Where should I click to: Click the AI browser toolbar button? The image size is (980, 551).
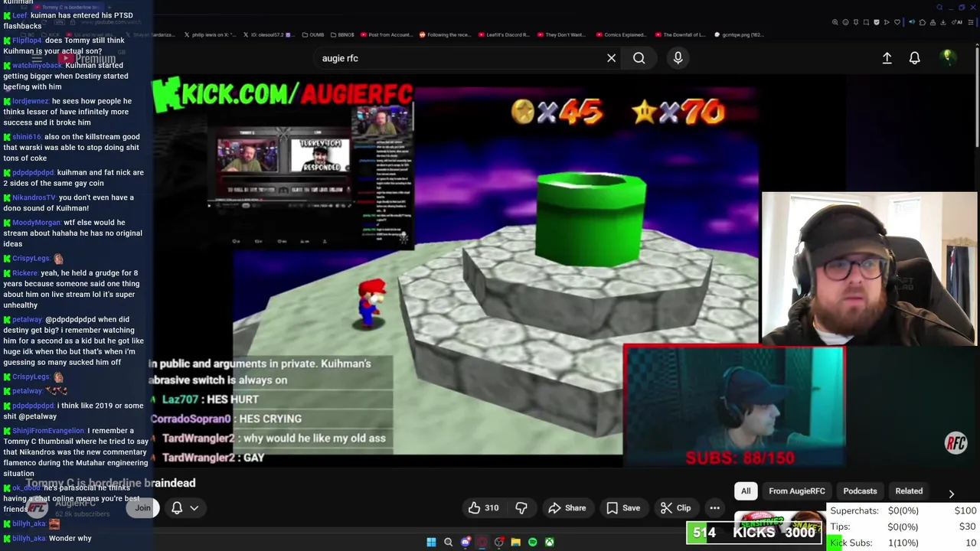tap(958, 22)
